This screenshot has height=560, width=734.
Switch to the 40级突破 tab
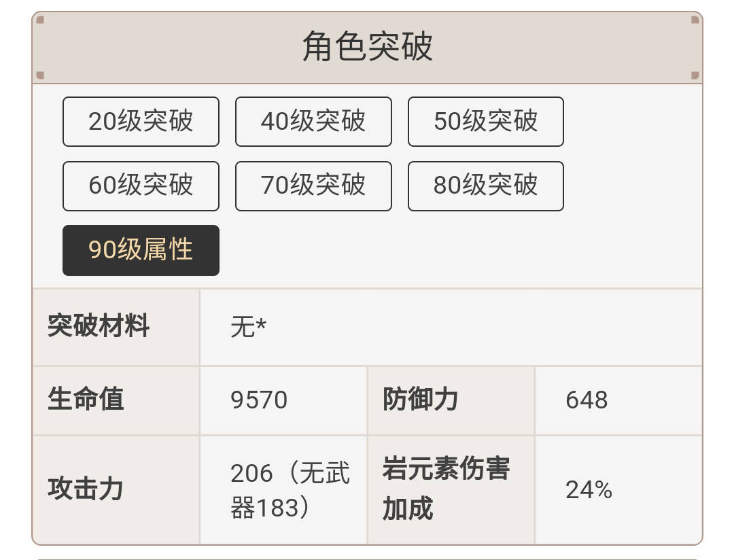coord(313,122)
